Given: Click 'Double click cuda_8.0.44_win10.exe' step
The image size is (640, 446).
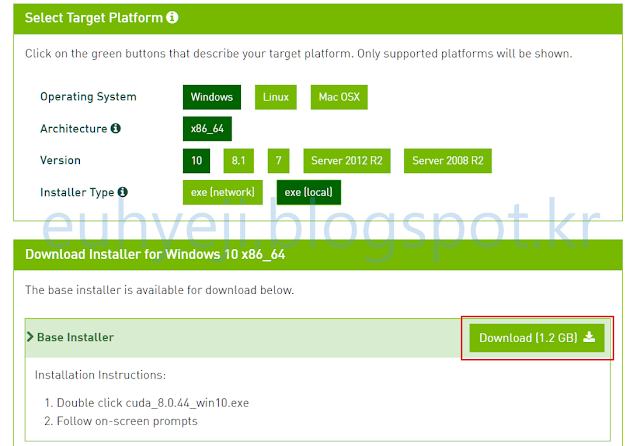Looking at the screenshot, I should point(153,403).
